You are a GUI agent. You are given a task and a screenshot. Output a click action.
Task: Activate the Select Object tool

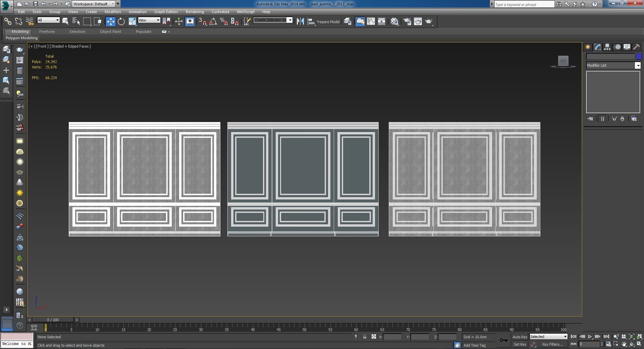(x=65, y=21)
